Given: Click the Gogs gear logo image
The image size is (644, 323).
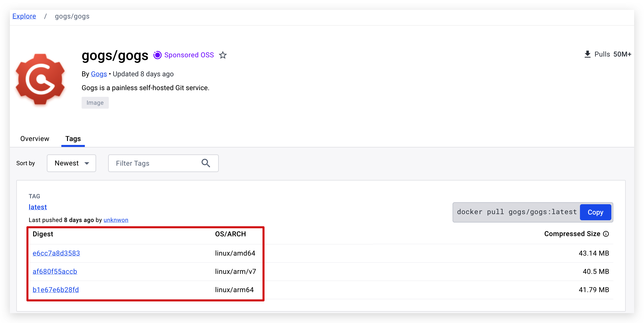Looking at the screenshot, I should [x=40, y=79].
